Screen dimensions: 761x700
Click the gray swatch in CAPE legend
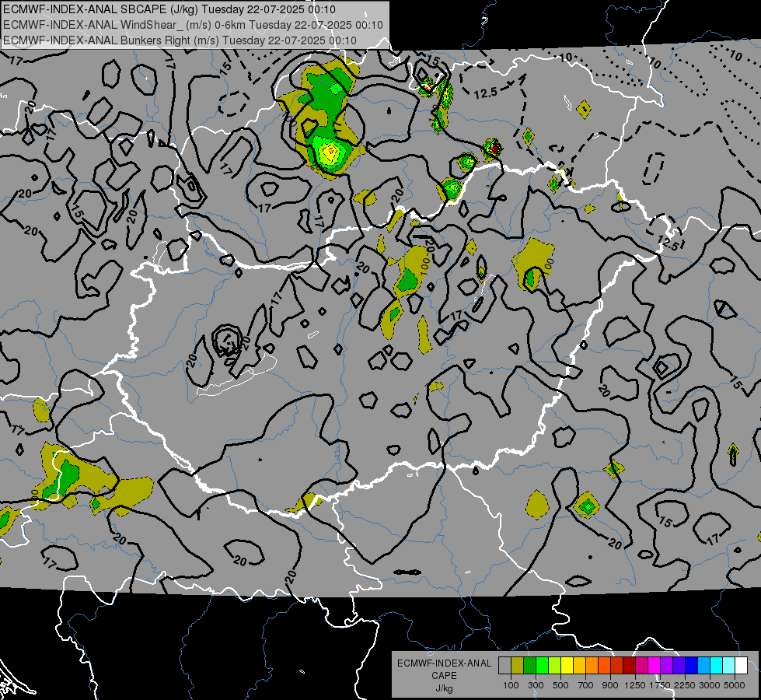tap(504, 666)
